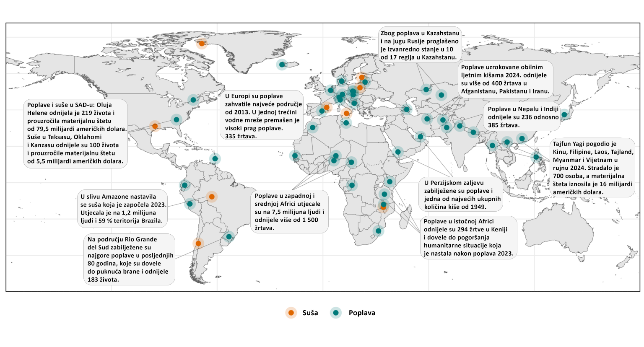Select the flood marker in southern Brazil
Viewport: 644px width, 347px height.
click(x=229, y=237)
